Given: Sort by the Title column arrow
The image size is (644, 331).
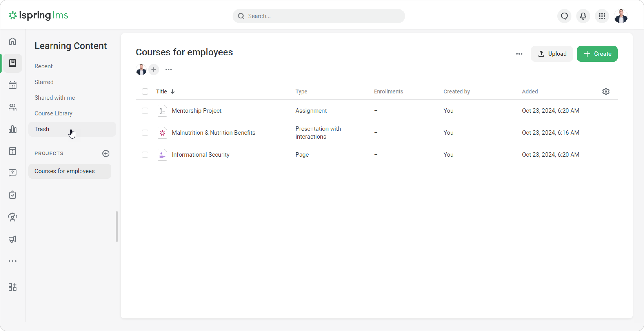Looking at the screenshot, I should point(173,91).
